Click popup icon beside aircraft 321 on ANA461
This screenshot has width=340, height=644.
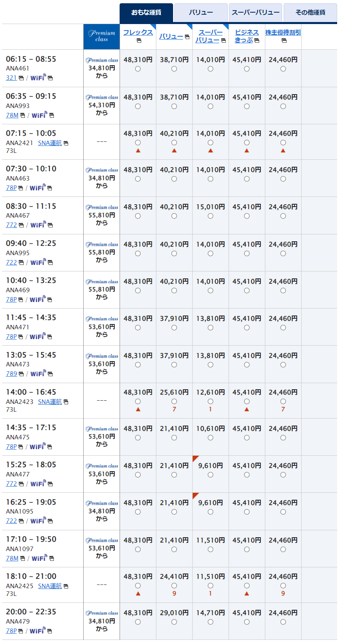point(21,78)
